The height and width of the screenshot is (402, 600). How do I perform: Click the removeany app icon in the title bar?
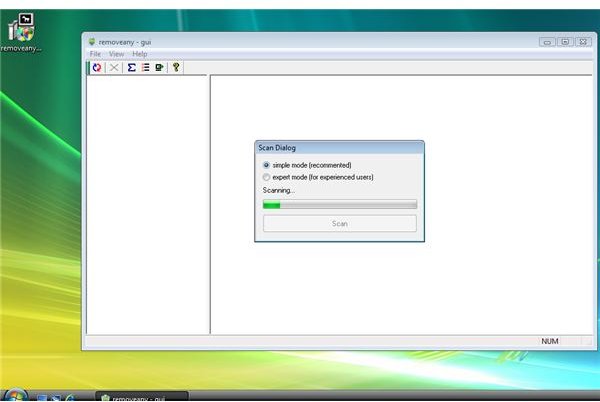coord(92,42)
